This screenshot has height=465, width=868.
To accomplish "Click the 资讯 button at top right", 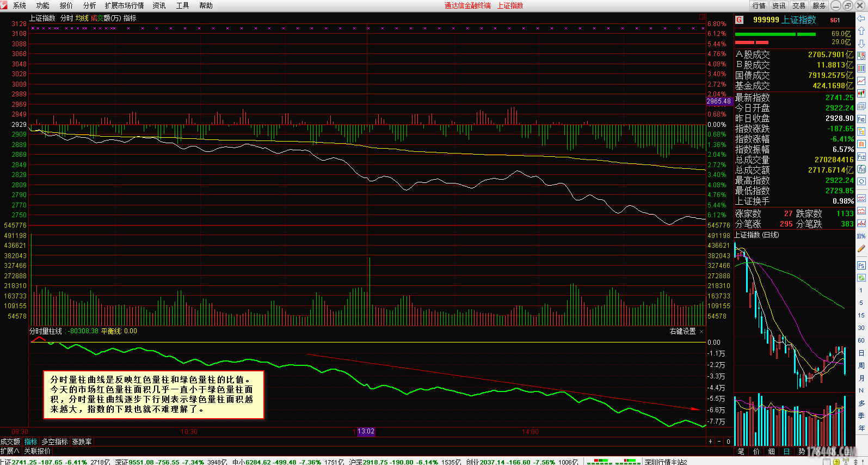I will 779,5.
